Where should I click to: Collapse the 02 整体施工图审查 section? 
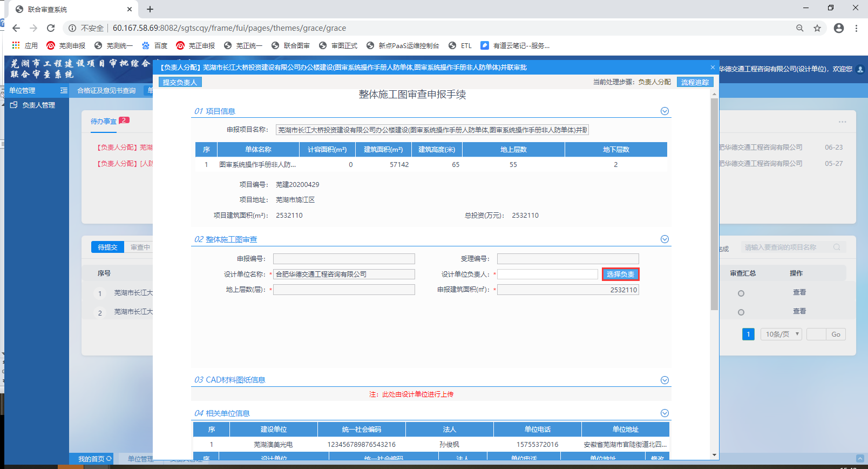664,239
